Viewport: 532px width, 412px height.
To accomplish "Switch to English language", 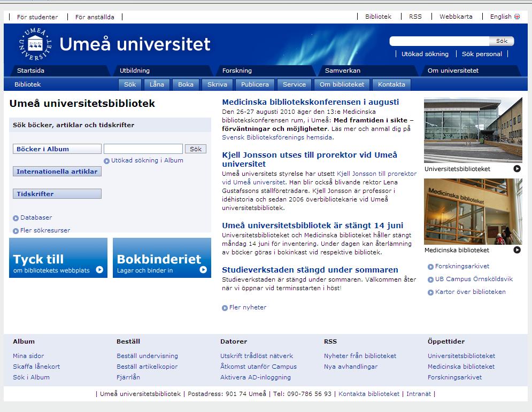I will click(501, 17).
